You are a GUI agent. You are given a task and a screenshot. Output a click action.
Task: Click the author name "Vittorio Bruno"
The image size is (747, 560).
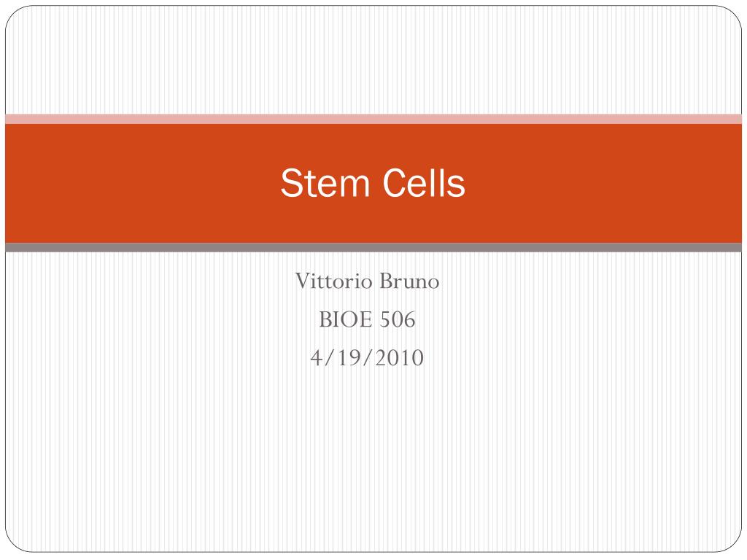point(367,281)
